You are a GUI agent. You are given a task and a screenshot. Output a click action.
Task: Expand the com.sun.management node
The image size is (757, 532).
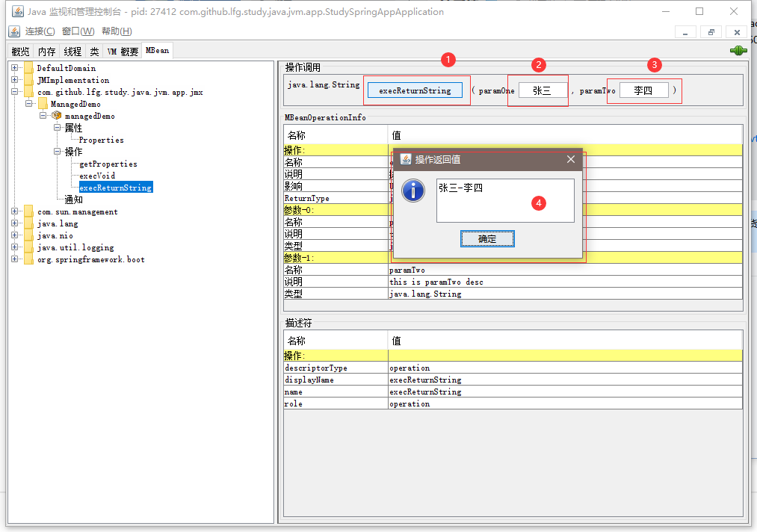[x=14, y=211]
